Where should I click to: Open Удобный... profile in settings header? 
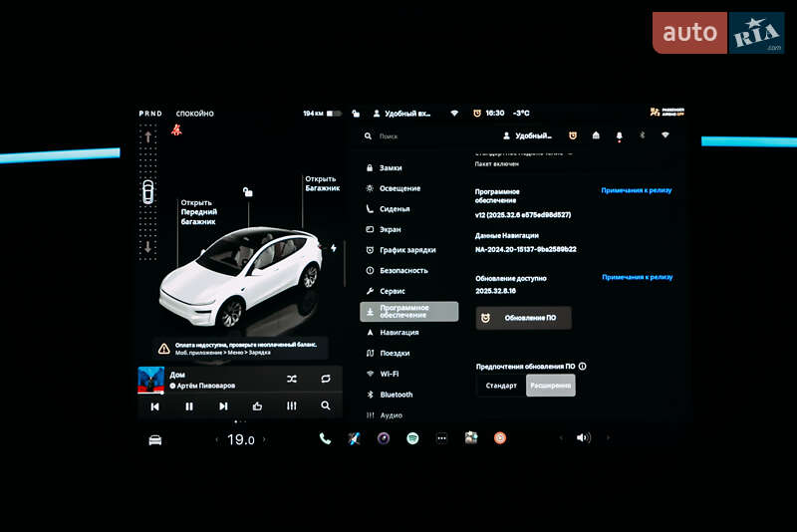(x=527, y=135)
